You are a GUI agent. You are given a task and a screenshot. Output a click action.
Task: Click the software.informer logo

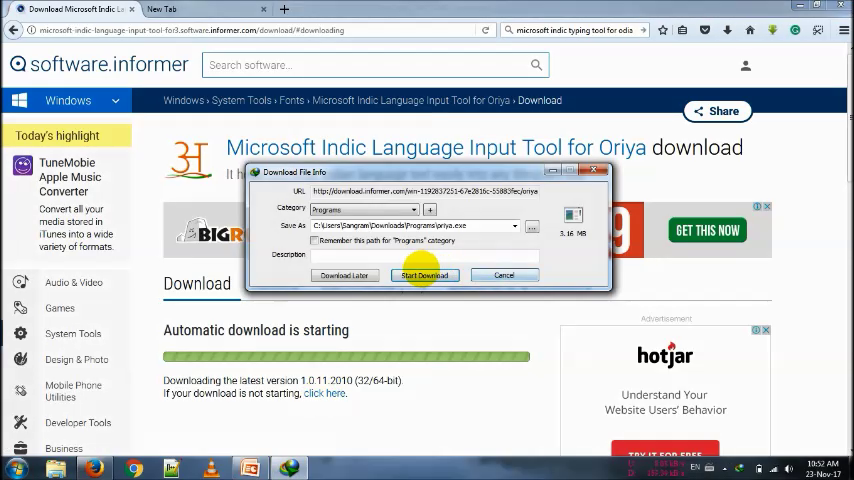[x=99, y=64]
